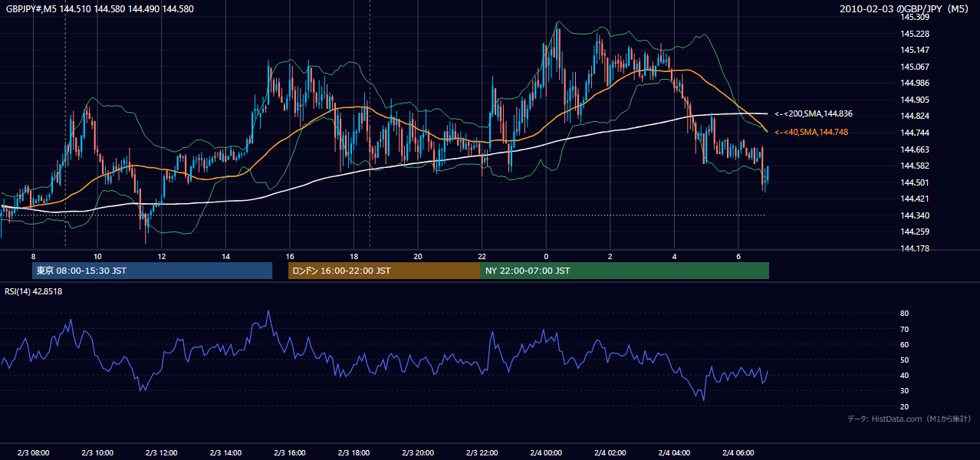Click bottom time label 2/4 02:00
The width and height of the screenshot is (980, 460).
click(x=610, y=452)
